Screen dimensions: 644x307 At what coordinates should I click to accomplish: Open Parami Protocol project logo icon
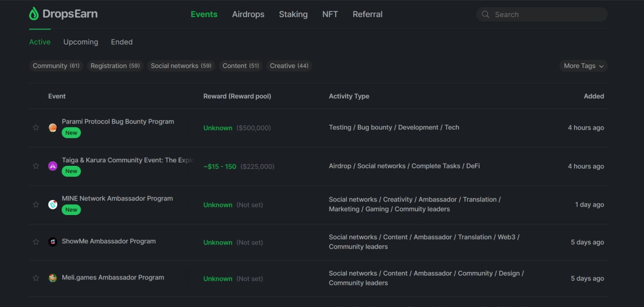point(53,128)
